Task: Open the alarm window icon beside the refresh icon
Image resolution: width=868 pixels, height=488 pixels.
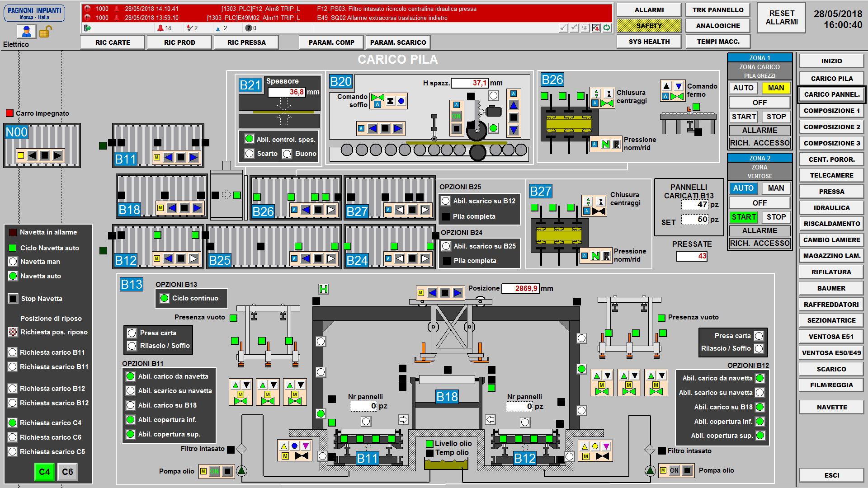Action: 596,28
